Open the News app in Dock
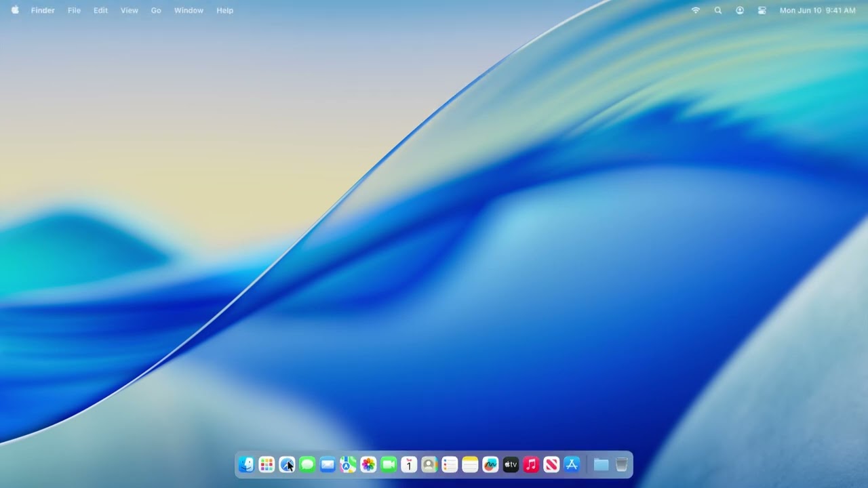The height and width of the screenshot is (488, 868). pos(551,464)
